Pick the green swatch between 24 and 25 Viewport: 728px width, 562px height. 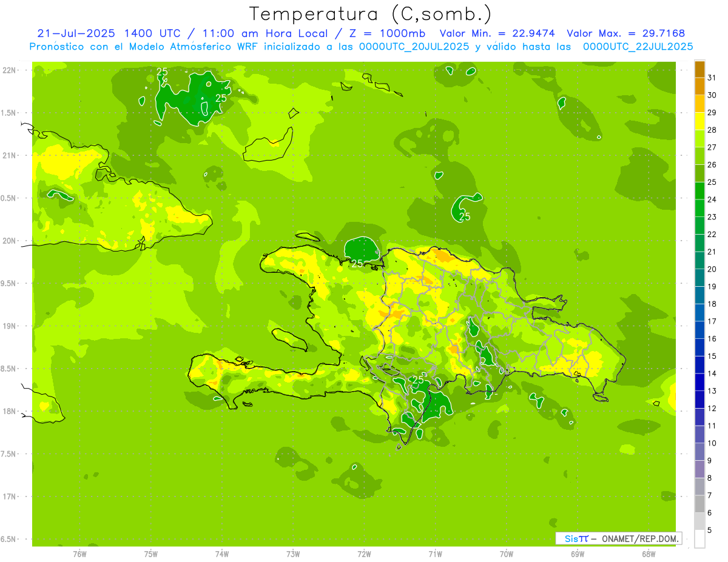point(699,191)
